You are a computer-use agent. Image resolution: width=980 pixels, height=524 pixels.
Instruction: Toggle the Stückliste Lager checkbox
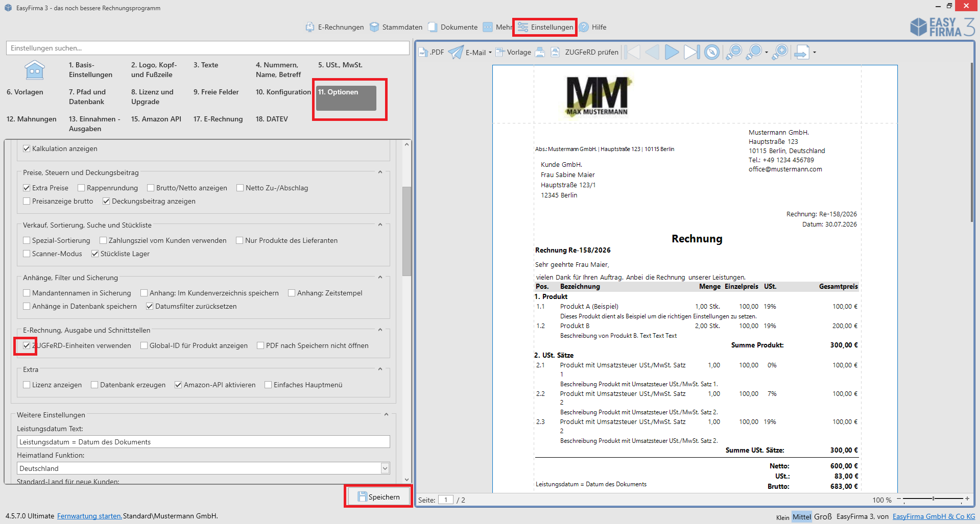(x=95, y=254)
